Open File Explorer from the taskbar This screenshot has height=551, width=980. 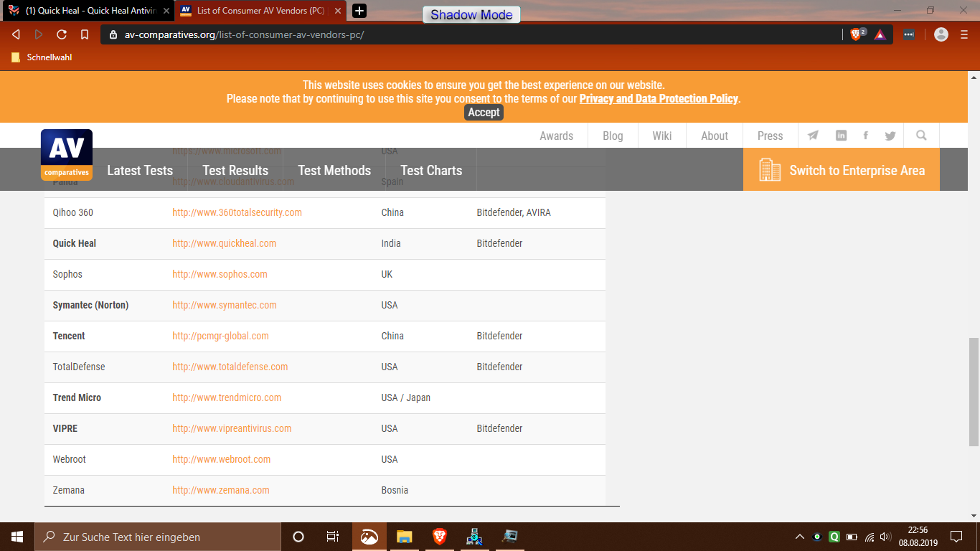tap(405, 537)
